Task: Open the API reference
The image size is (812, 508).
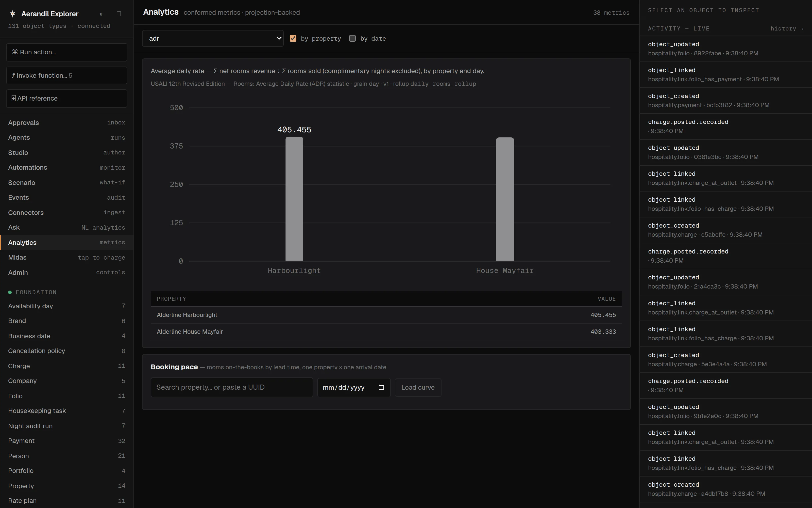Action: click(66, 98)
